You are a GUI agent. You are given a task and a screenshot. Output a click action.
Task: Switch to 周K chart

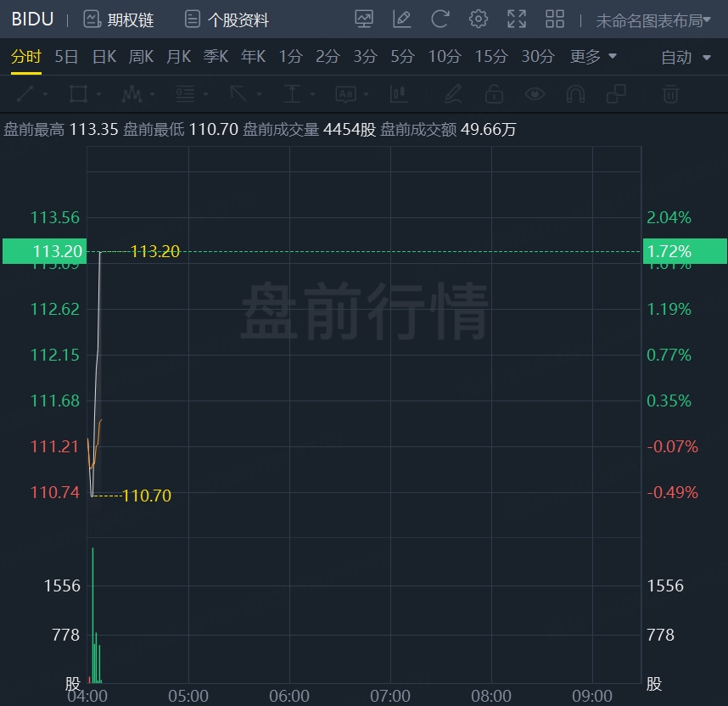click(141, 57)
